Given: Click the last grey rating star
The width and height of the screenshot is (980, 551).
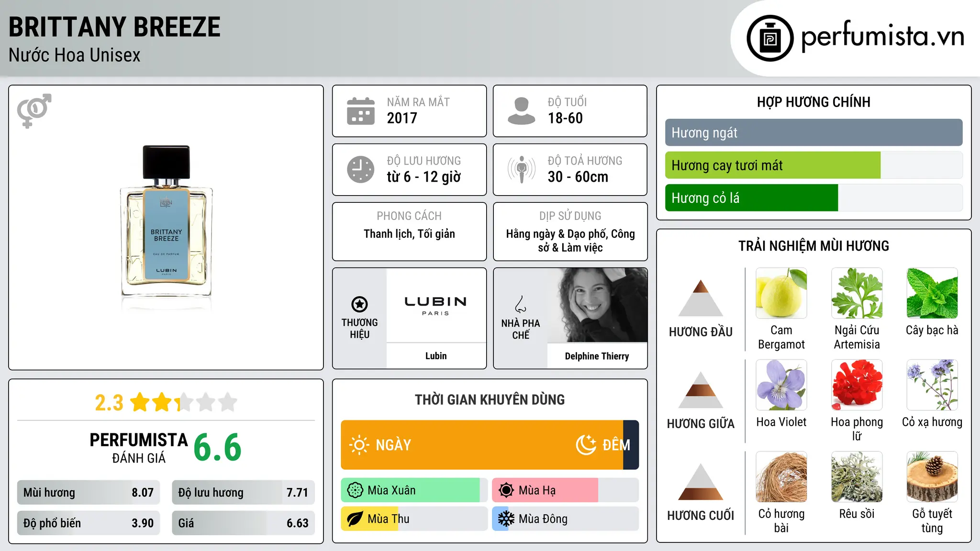Looking at the screenshot, I should tap(228, 402).
